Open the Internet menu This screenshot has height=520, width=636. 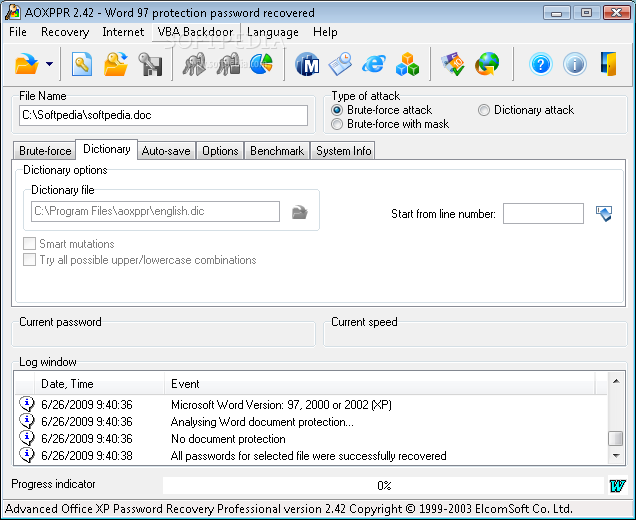tap(123, 32)
